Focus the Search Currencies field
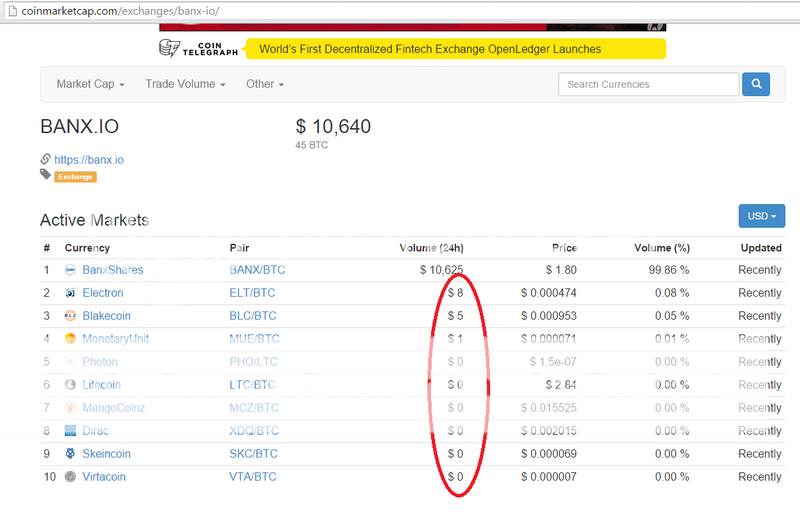800x512 pixels. click(648, 84)
